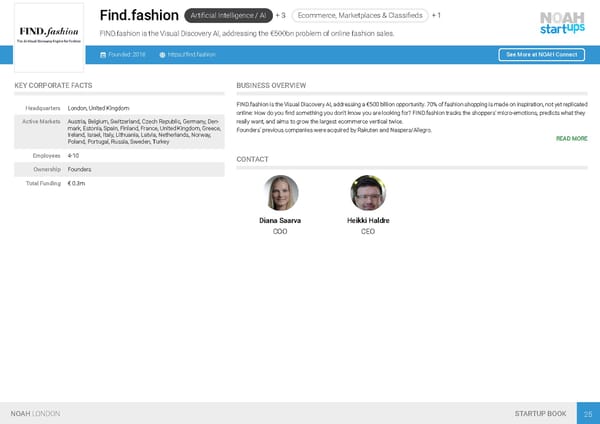Open Heikki Haldre's profile photo
Viewport: 600px width, 424px height.
[x=368, y=192]
